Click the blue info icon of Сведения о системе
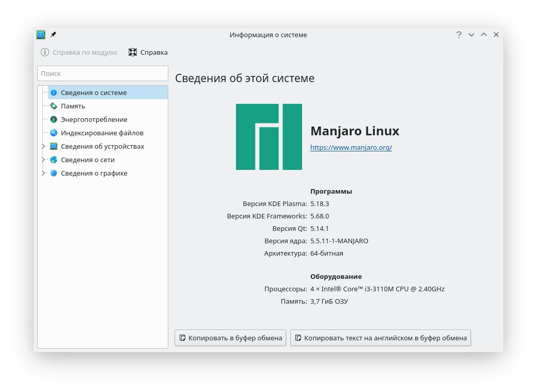537x392 pixels. click(54, 92)
